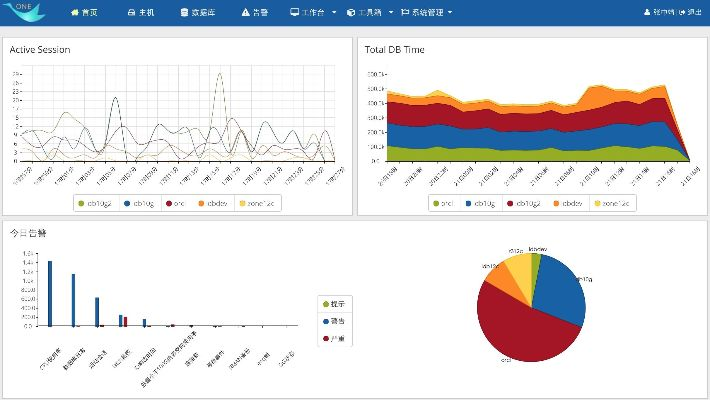Go to the 首页 home page
Viewport: 710px width, 400px height.
84,13
